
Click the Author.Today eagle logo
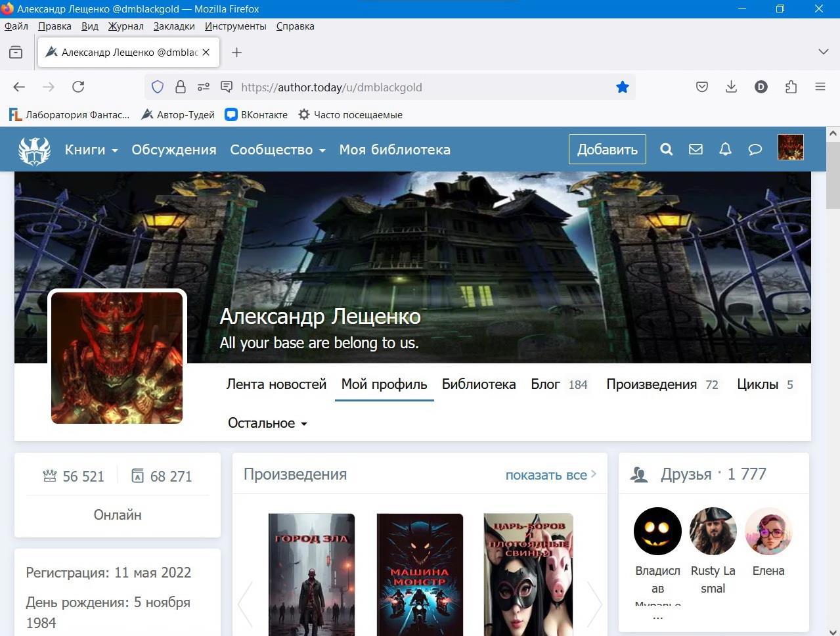click(34, 150)
